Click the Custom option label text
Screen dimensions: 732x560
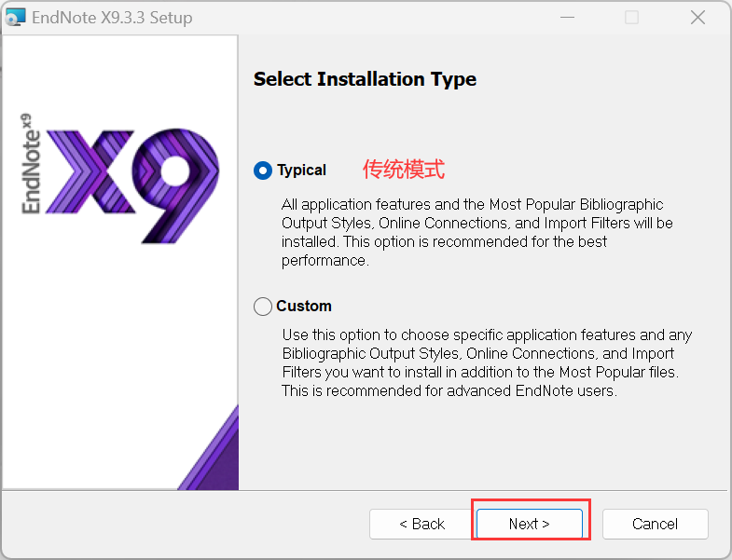pos(304,307)
